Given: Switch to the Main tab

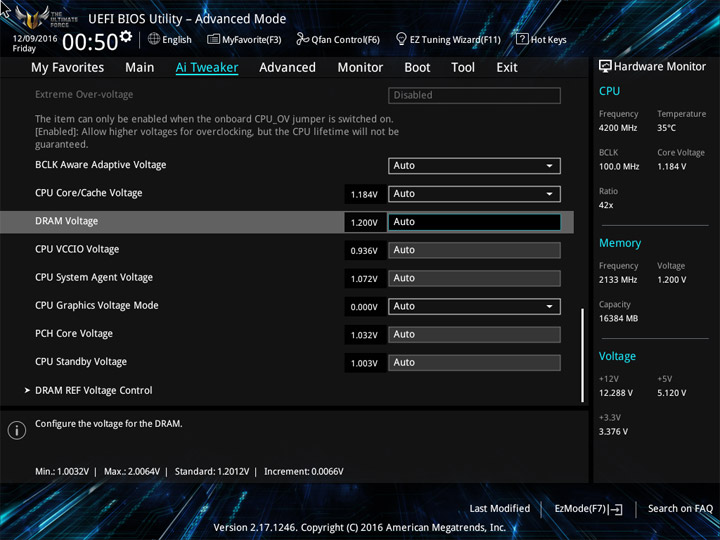Looking at the screenshot, I should tap(140, 68).
